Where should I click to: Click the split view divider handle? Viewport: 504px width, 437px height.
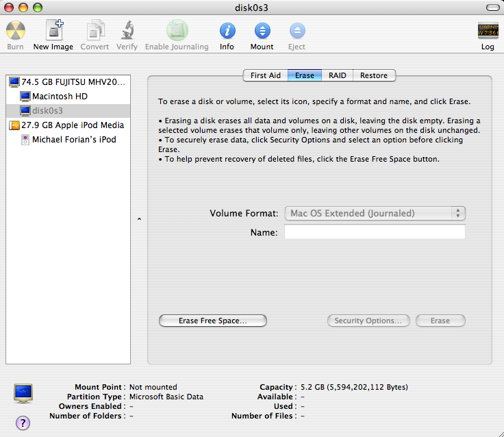(139, 219)
